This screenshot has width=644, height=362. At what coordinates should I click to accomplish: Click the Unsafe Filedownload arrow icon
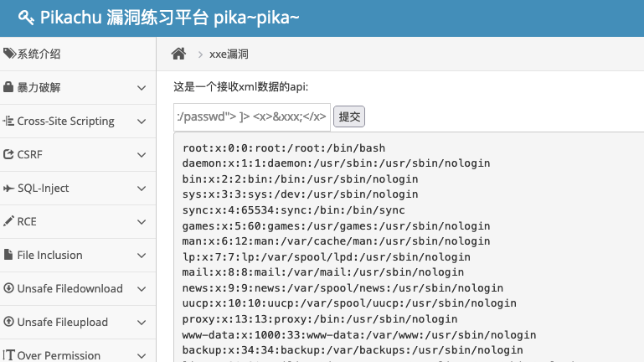click(8, 288)
